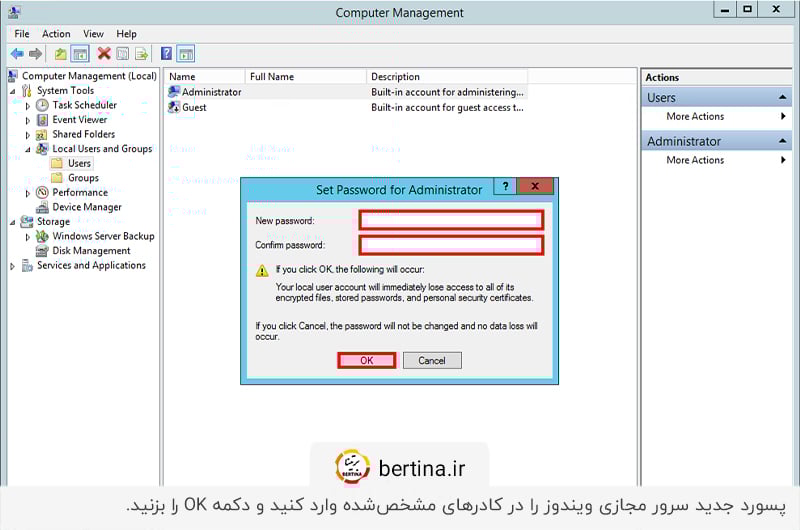800x530 pixels.
Task: Collapse the System Tools tree node
Action: point(12,92)
